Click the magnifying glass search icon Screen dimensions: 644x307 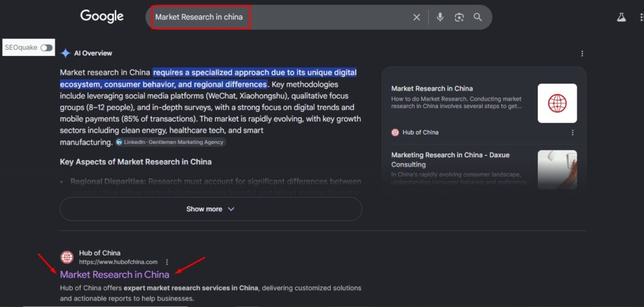[x=477, y=17]
